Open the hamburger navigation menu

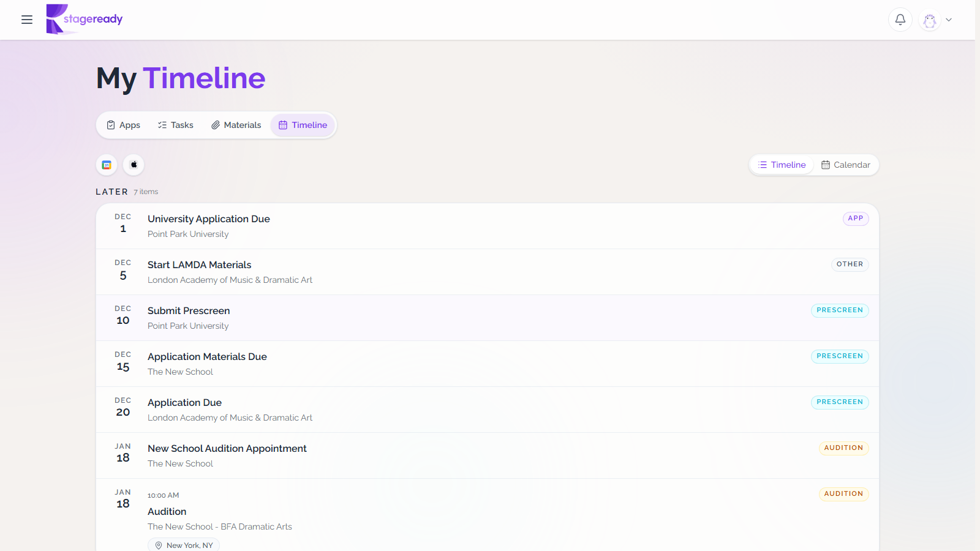[27, 20]
